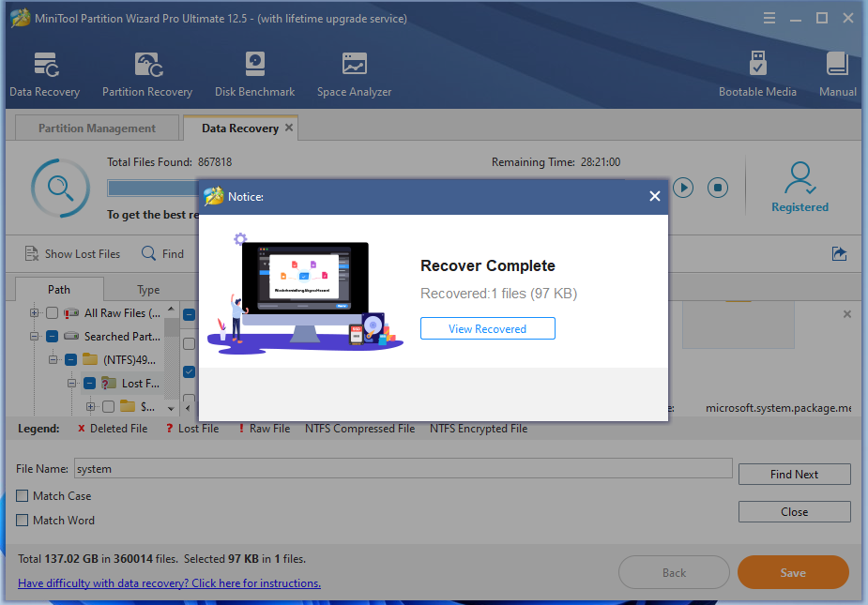The image size is (868, 605).
Task: Create Bootable Media from the toolbar
Action: click(757, 75)
